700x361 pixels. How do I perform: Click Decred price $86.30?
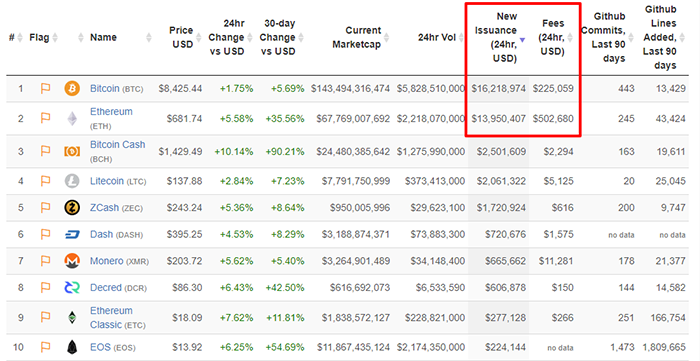point(187,287)
